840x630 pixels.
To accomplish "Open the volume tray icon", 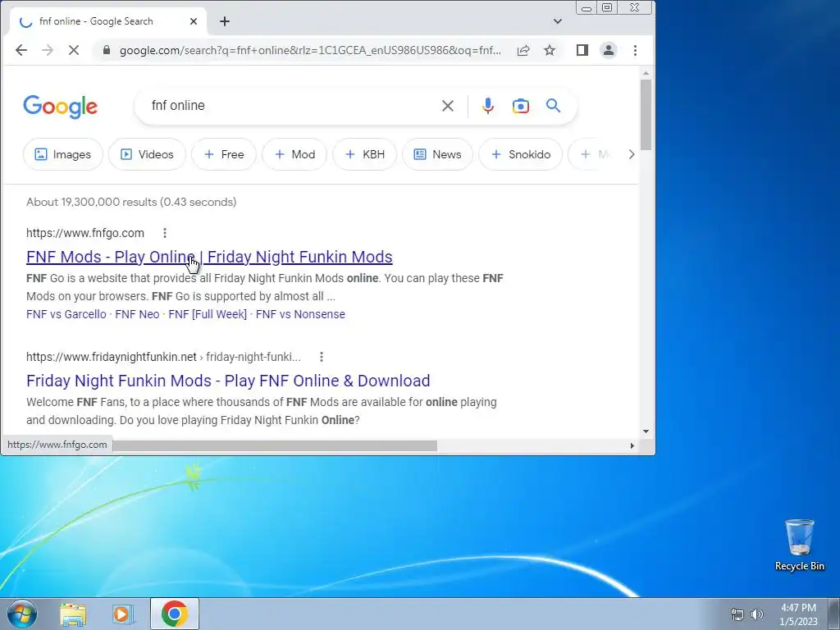I will pos(756,614).
